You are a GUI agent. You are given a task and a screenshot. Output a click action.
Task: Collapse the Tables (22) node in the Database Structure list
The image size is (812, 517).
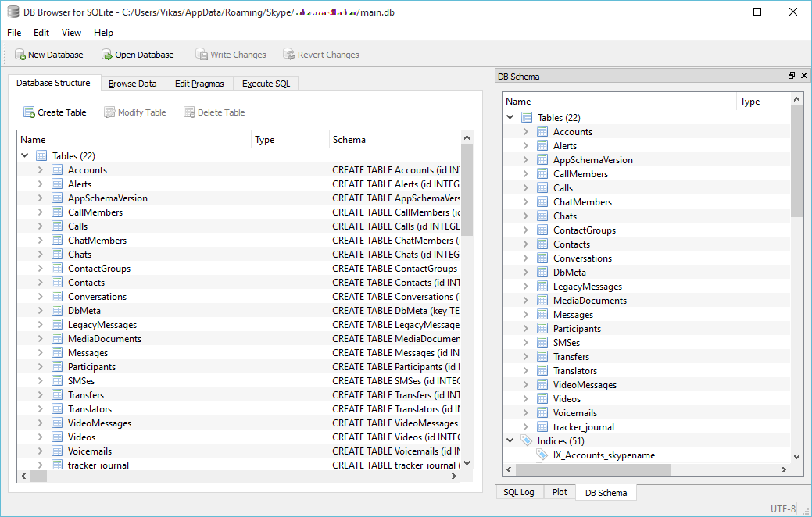tap(25, 156)
